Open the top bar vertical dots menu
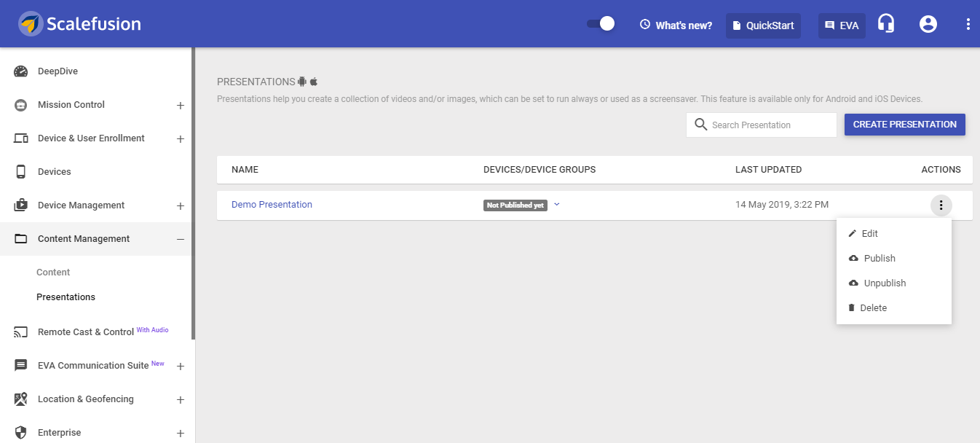This screenshot has width=980, height=443. [x=968, y=24]
